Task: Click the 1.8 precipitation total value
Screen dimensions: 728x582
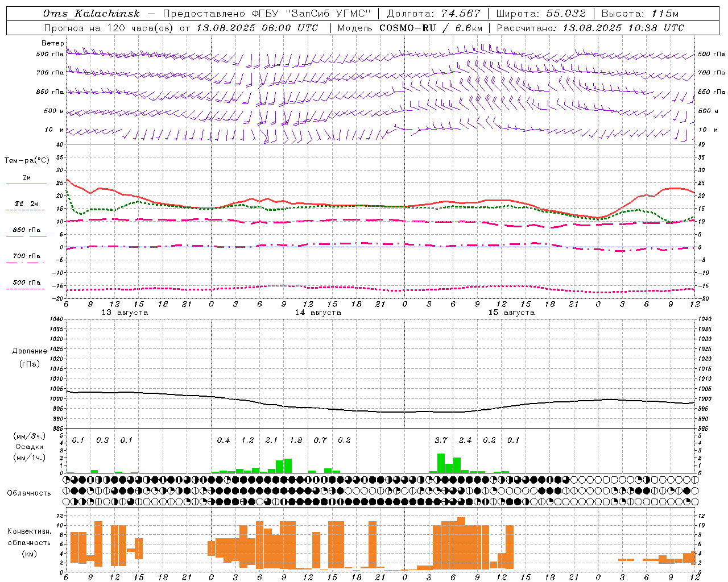Action: (296, 440)
